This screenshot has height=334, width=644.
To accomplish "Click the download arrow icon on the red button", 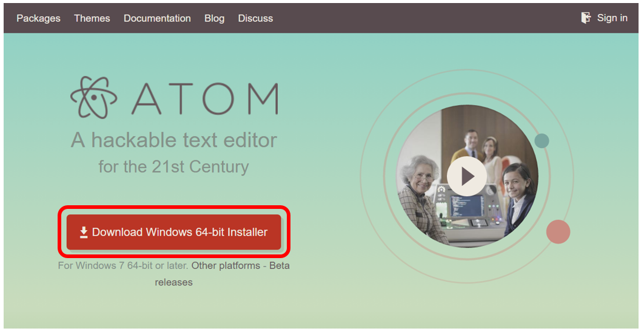I will point(84,232).
